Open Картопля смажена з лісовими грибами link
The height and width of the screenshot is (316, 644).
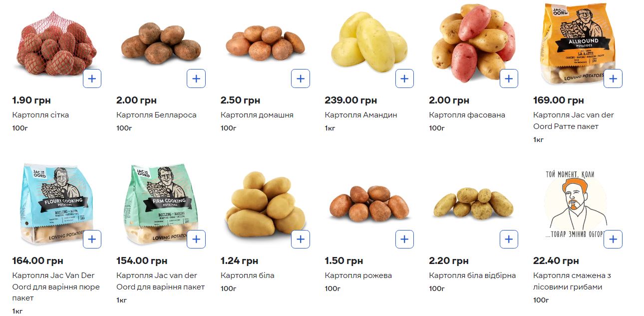tap(572, 281)
